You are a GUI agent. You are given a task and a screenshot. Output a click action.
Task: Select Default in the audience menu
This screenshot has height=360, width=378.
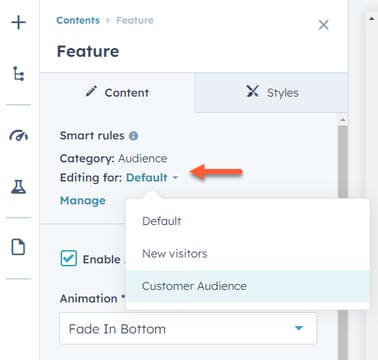(248, 221)
